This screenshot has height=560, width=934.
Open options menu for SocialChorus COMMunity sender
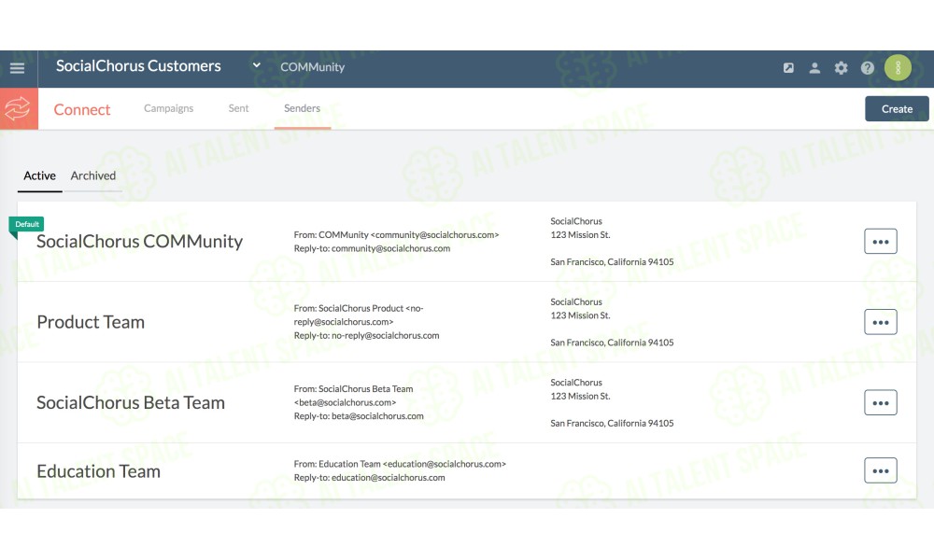click(881, 242)
